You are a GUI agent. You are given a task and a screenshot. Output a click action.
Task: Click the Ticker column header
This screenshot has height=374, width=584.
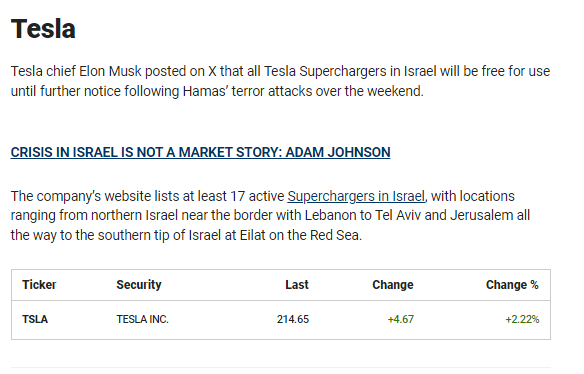(39, 285)
